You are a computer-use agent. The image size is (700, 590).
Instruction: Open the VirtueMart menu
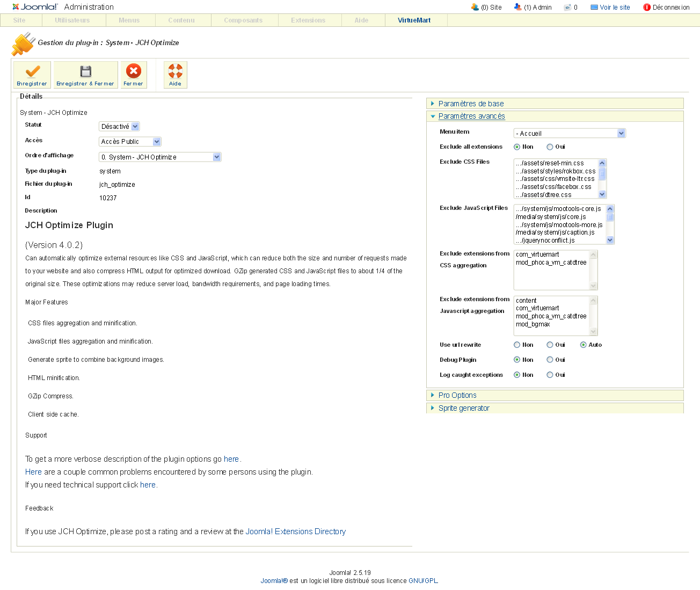tap(414, 20)
